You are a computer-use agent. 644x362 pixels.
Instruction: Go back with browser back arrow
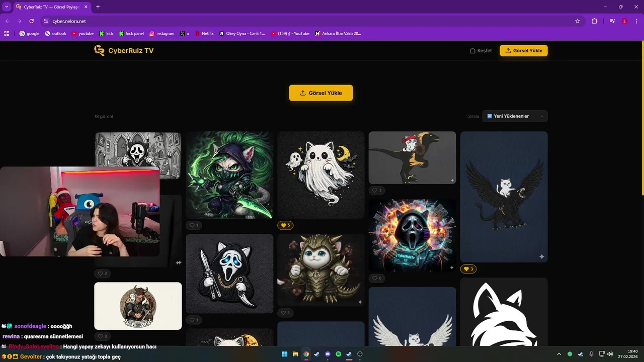7,21
